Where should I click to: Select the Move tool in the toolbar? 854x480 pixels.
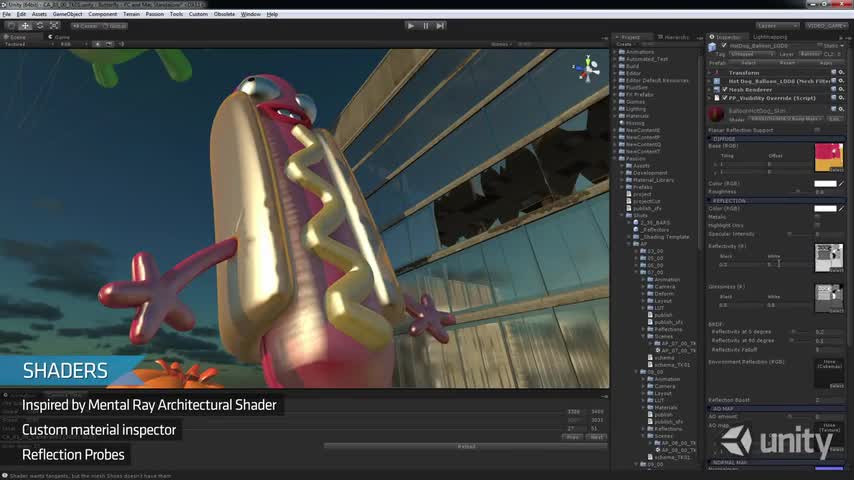click(x=26, y=26)
